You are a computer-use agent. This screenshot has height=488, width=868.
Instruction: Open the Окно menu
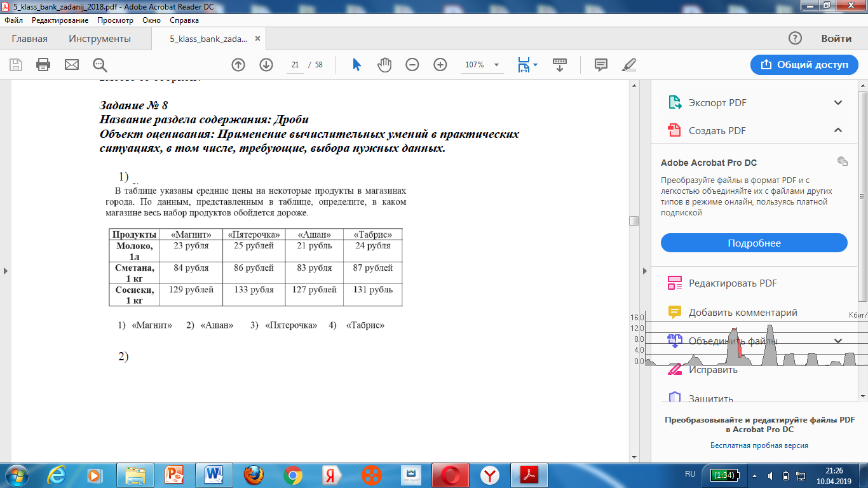coord(151,20)
